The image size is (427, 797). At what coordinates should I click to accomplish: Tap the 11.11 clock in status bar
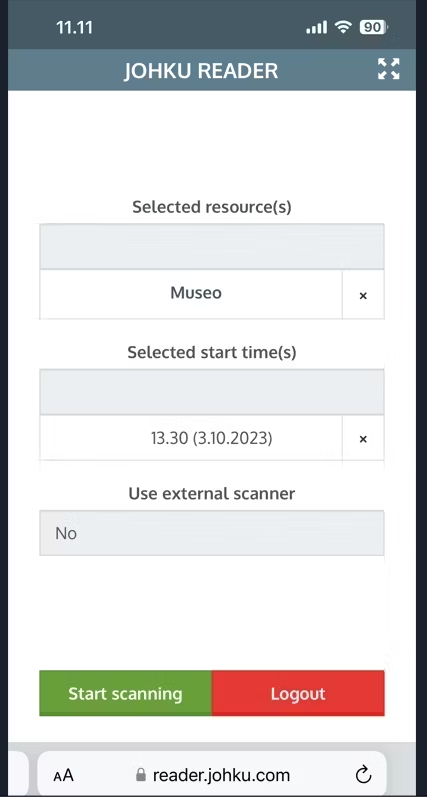coord(74,27)
